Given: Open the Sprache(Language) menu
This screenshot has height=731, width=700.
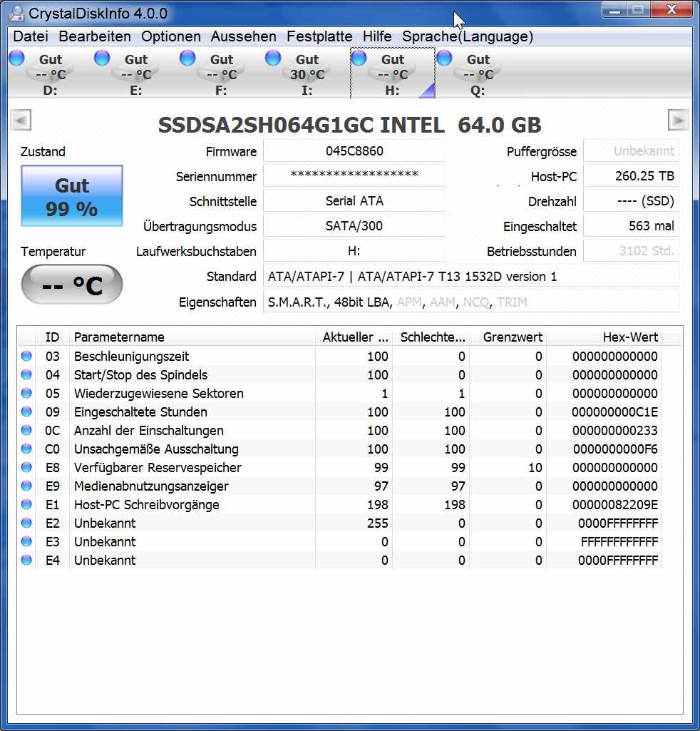Looking at the screenshot, I should (468, 36).
